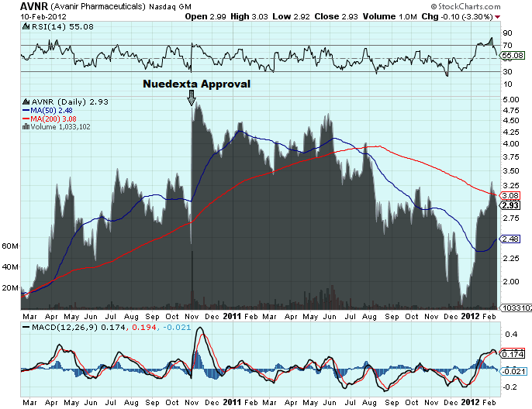The width and height of the screenshot is (532, 409).
Task: Click the 4.50 price axis label
Action: coord(511,121)
